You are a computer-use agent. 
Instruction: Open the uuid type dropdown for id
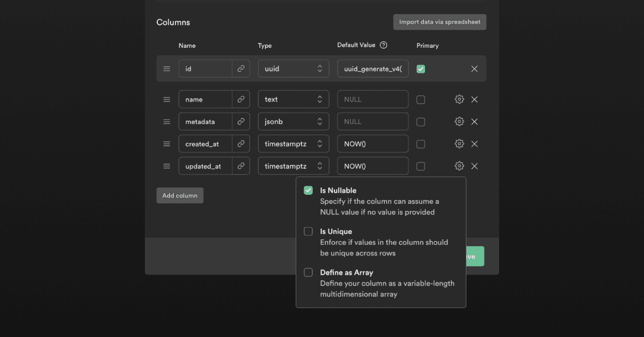coord(293,69)
